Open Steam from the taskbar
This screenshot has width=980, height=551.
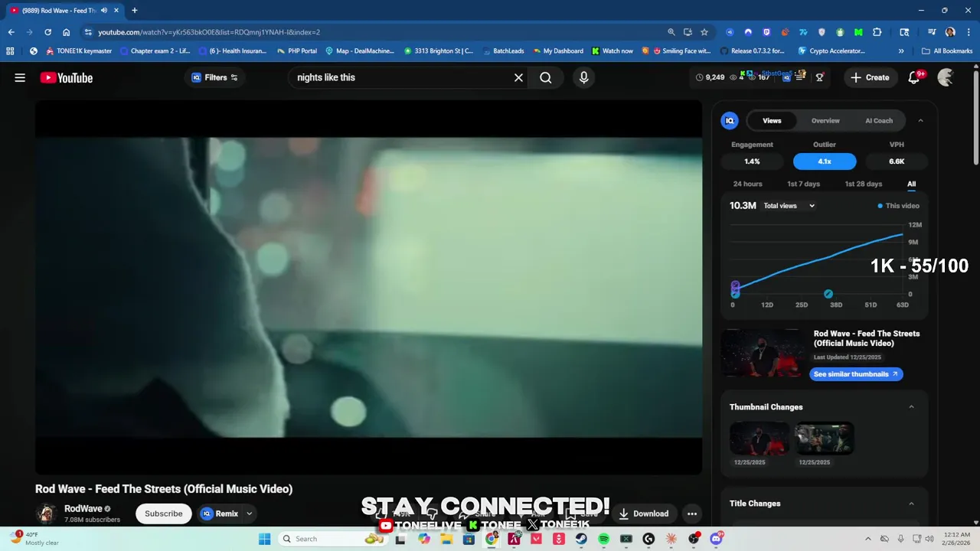click(581, 539)
